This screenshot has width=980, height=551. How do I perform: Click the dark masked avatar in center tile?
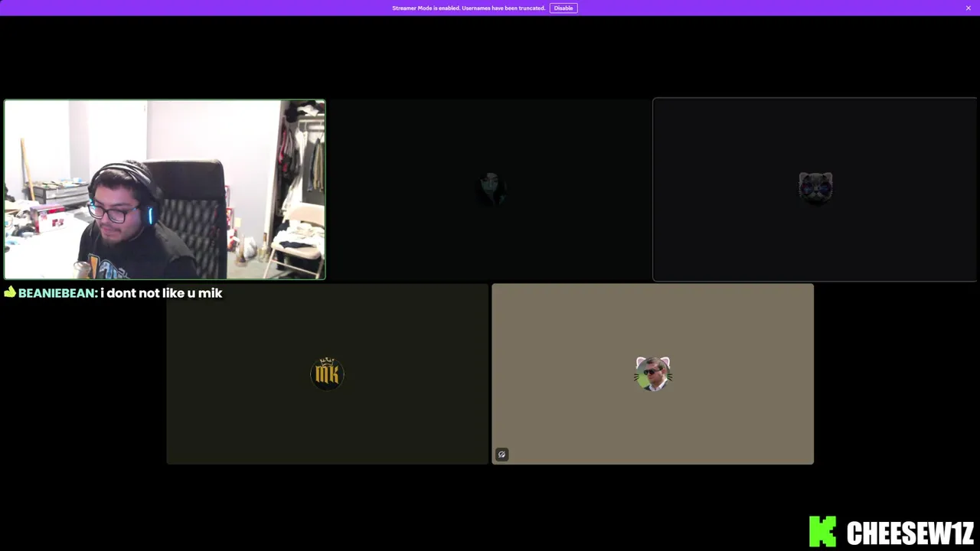pos(490,188)
